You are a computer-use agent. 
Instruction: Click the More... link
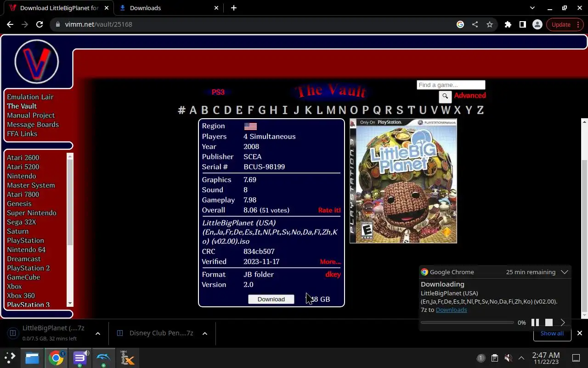coord(330,262)
